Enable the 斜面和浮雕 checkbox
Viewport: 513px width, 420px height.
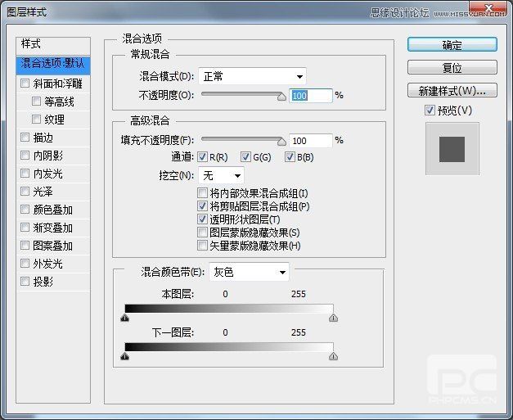click(25, 84)
